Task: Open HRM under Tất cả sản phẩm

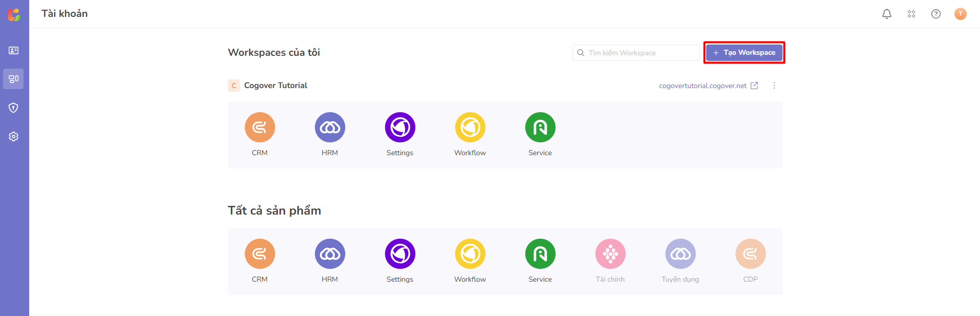Action: point(330,254)
